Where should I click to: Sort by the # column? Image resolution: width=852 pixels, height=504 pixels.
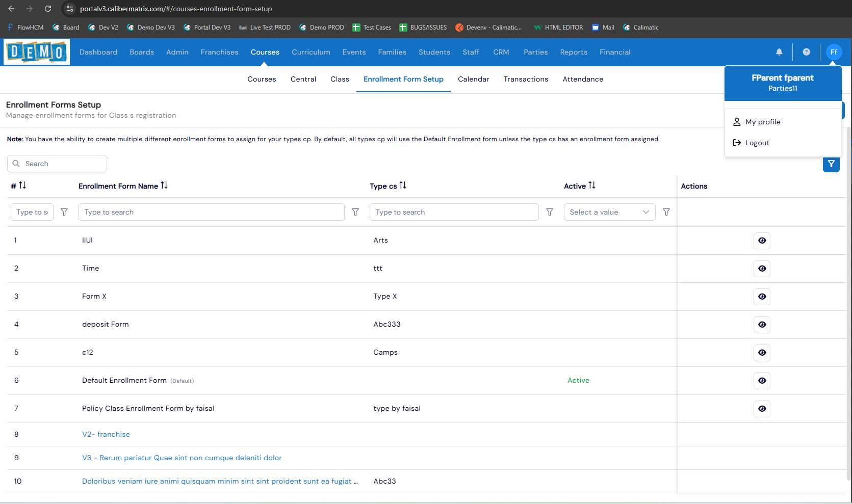coord(22,185)
